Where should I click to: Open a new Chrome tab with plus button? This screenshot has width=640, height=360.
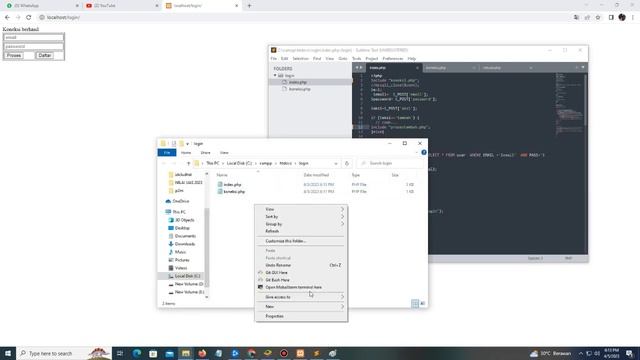click(249, 6)
